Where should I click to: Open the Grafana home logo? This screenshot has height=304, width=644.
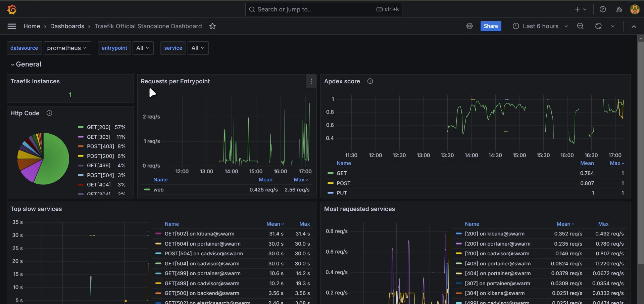[x=12, y=9]
